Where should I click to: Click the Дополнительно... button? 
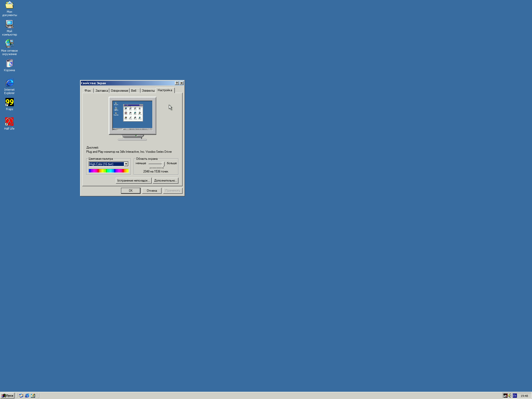pyautogui.click(x=165, y=181)
